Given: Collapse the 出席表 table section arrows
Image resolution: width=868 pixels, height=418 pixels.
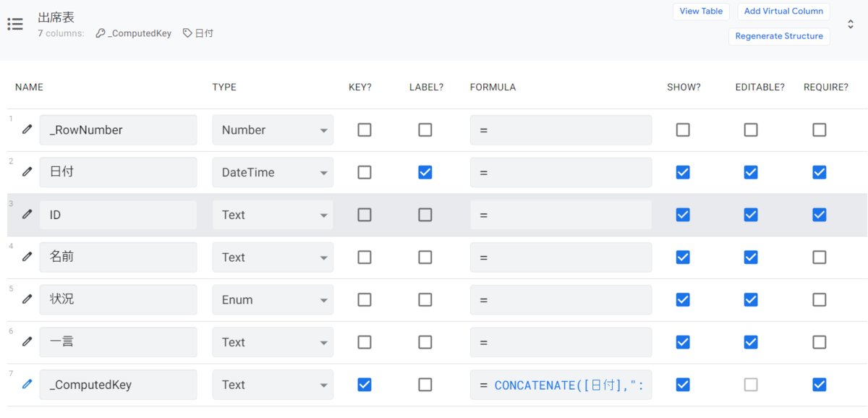Looking at the screenshot, I should pyautogui.click(x=851, y=24).
